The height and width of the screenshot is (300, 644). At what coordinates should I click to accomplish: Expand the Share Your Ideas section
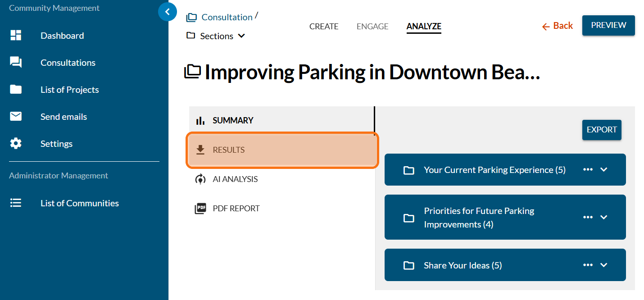[604, 265]
